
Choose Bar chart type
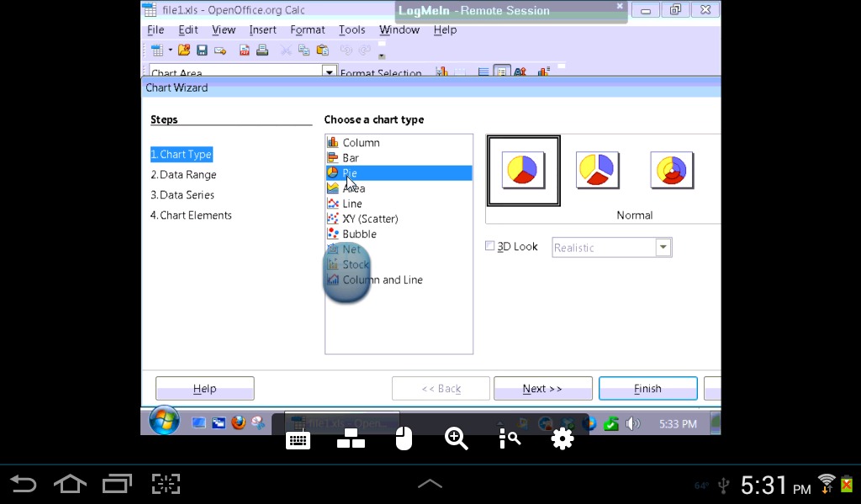tap(399, 158)
